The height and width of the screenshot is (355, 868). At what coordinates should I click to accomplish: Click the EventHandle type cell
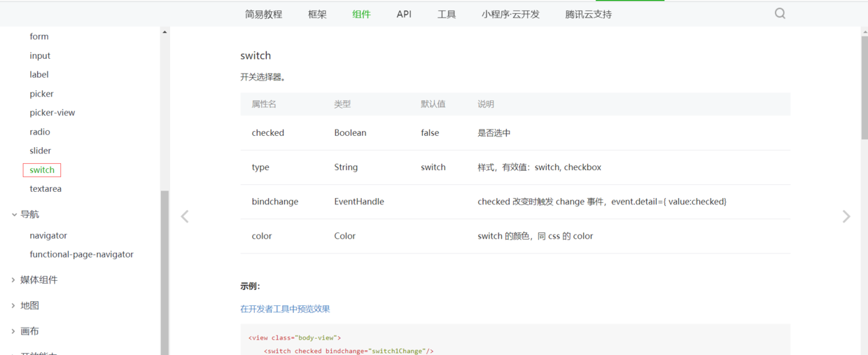[x=359, y=202]
